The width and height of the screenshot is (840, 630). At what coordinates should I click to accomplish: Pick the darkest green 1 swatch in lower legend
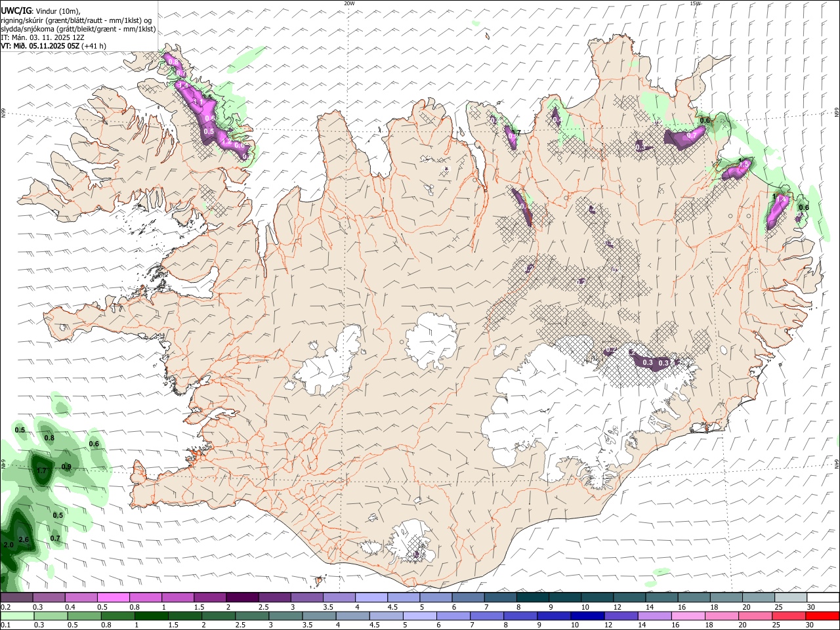152,616
